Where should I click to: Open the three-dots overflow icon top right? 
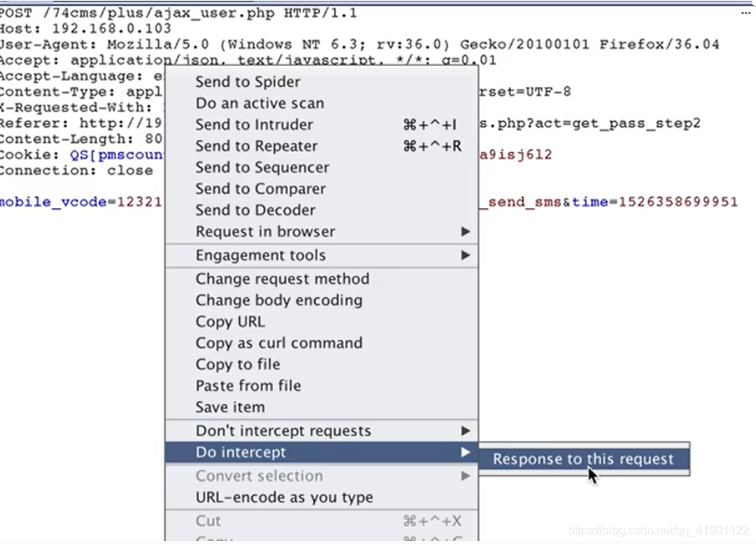746,13
